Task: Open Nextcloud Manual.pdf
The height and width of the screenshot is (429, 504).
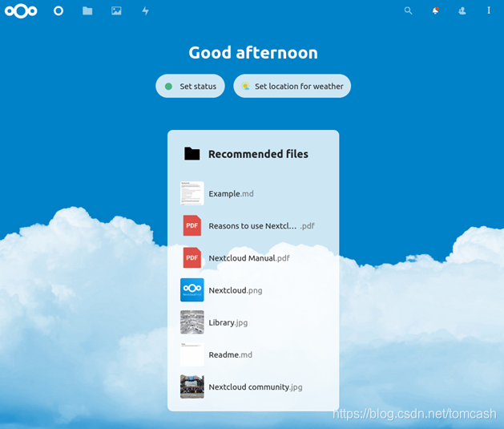Action: click(253, 257)
